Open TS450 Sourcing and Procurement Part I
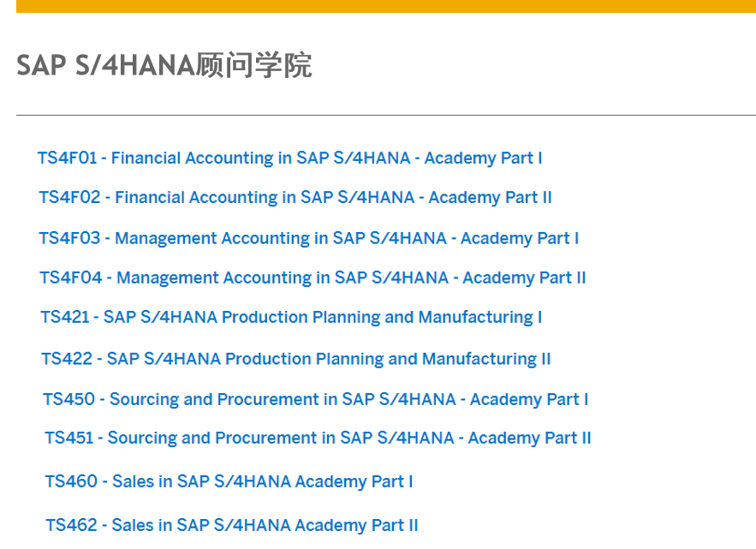The height and width of the screenshot is (549, 756). (x=315, y=399)
